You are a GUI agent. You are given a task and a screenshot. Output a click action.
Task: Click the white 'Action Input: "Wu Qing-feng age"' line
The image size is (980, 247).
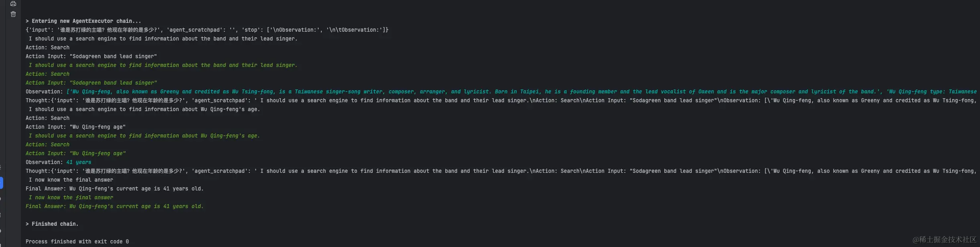[76, 127]
